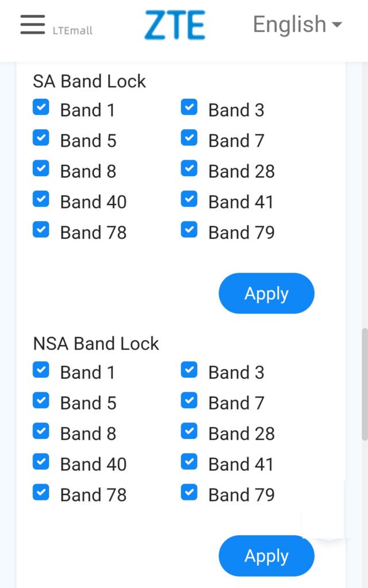Uncheck SA Band 3 checkbox
The image size is (368, 588).
click(189, 107)
